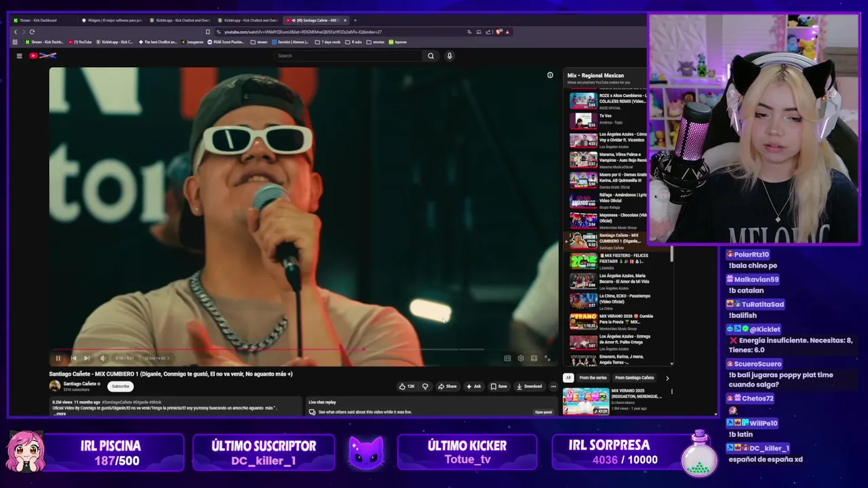Toggle subtitles on the video player

tap(507, 358)
